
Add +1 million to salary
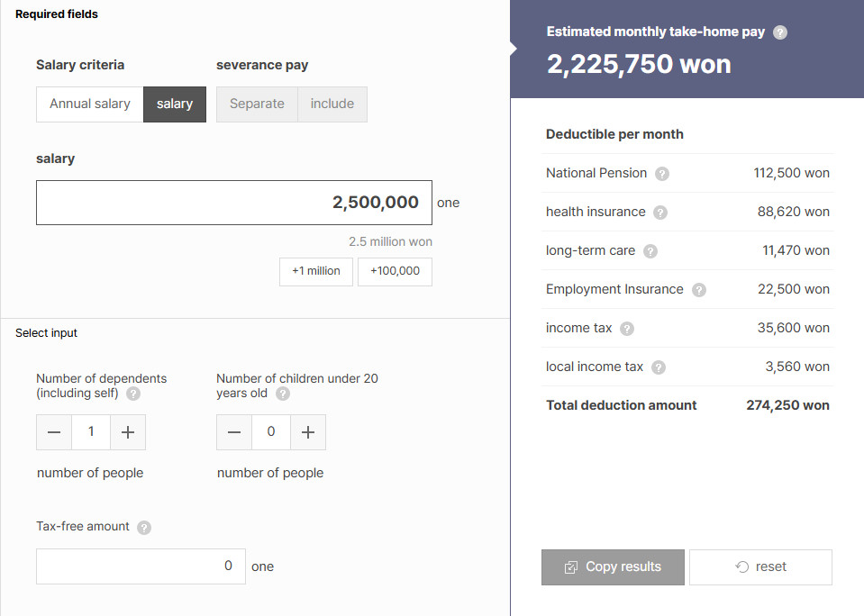coord(316,271)
